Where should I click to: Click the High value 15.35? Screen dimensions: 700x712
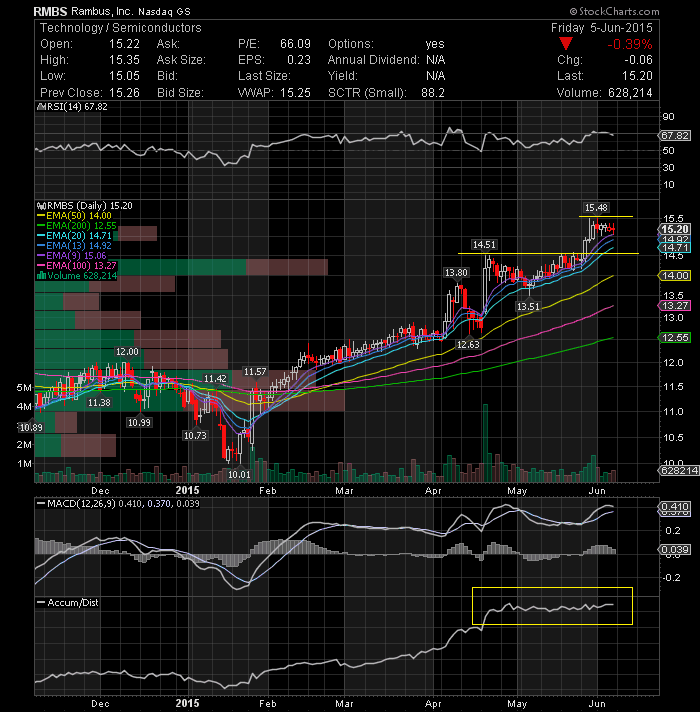124,60
